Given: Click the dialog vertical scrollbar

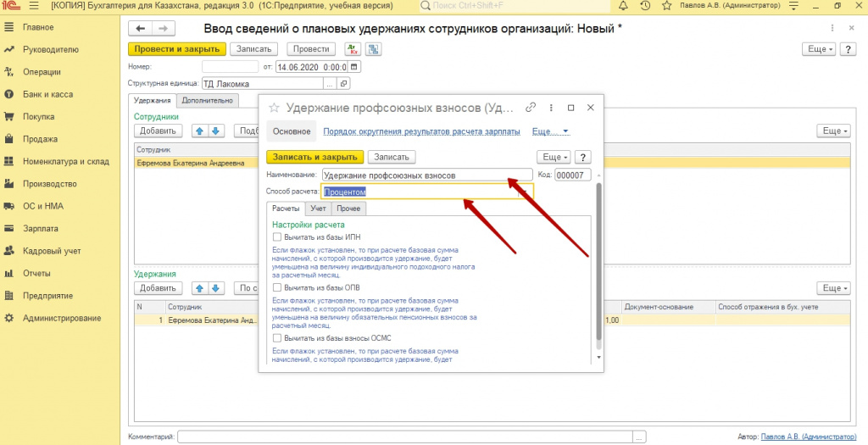Looking at the screenshot, I should 598,260.
